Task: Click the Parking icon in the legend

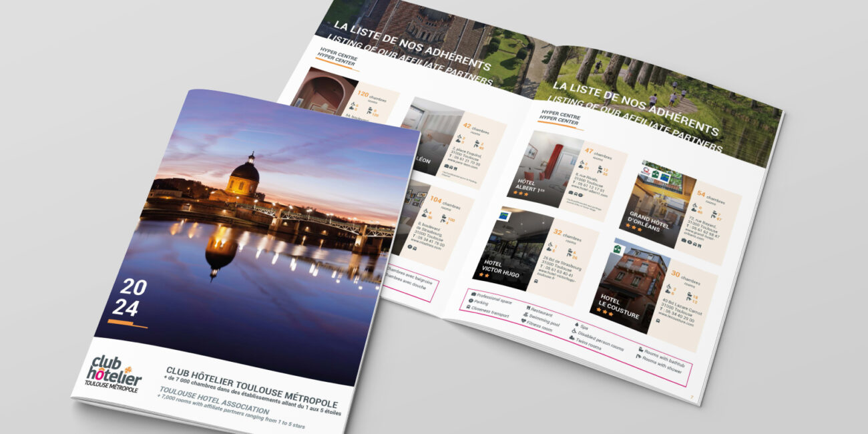Action: tap(470, 301)
